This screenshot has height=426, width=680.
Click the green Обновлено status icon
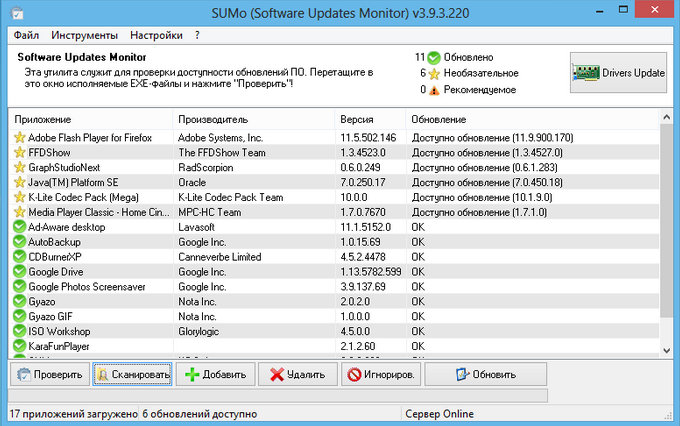coord(434,57)
